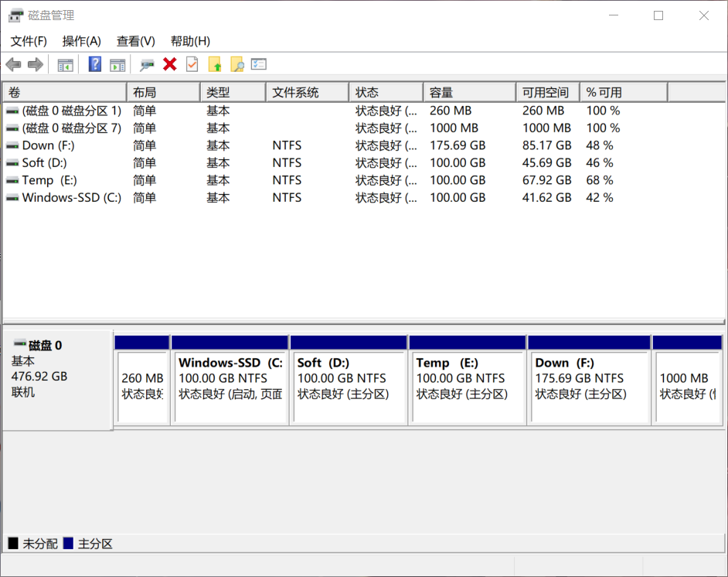Select the Down (F:) partition block

coord(589,380)
